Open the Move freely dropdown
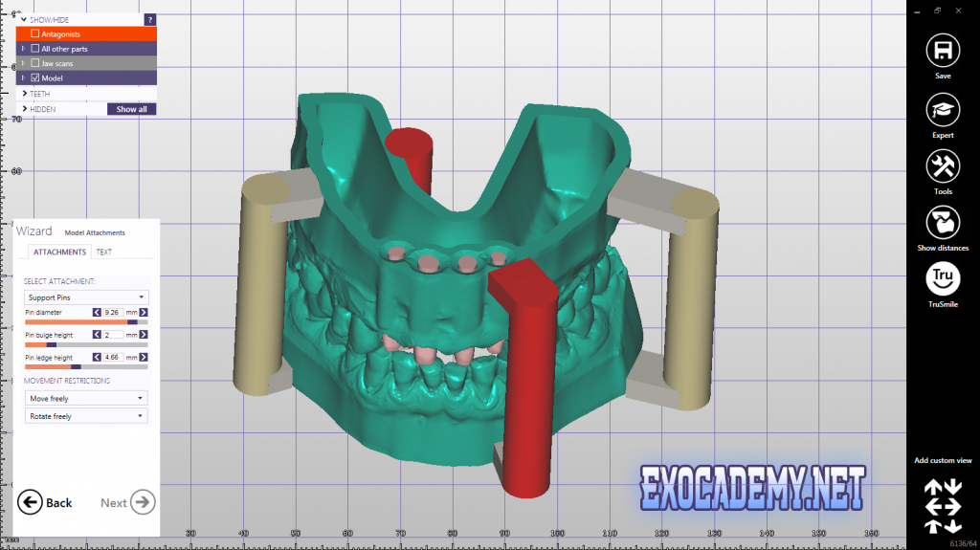The width and height of the screenshot is (980, 550). [86, 398]
